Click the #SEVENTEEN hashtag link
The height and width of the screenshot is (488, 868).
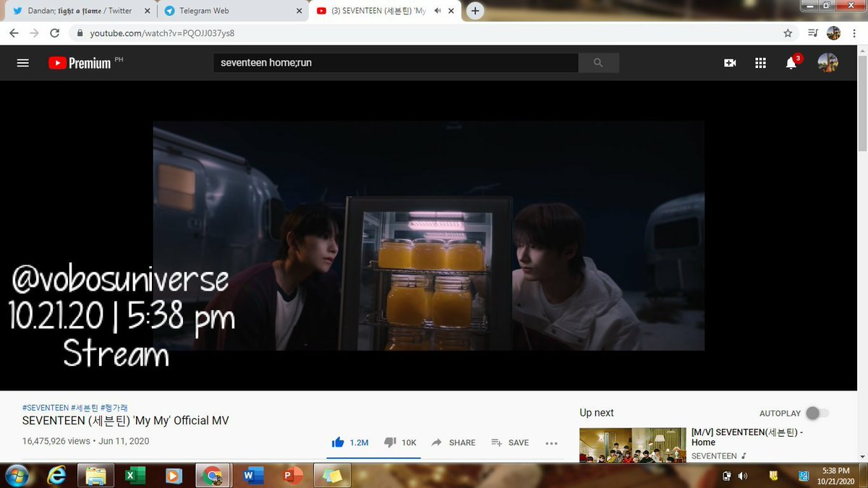pyautogui.click(x=46, y=408)
